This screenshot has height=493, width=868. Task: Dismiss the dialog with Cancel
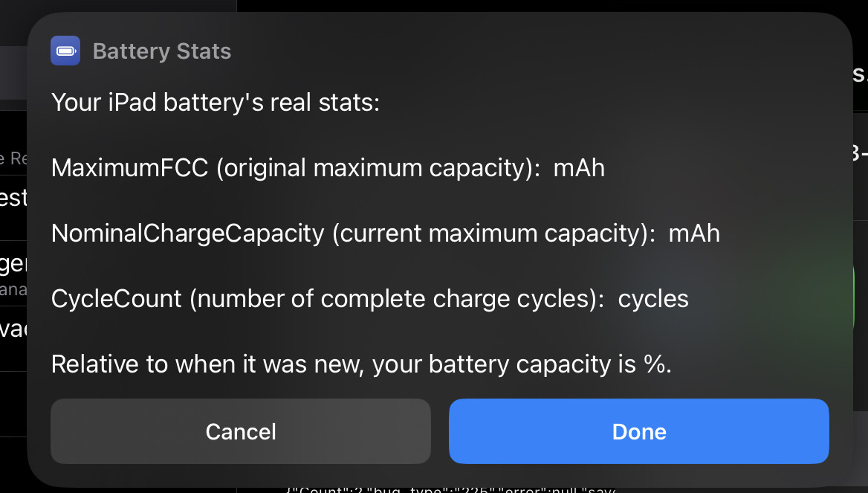click(x=240, y=431)
